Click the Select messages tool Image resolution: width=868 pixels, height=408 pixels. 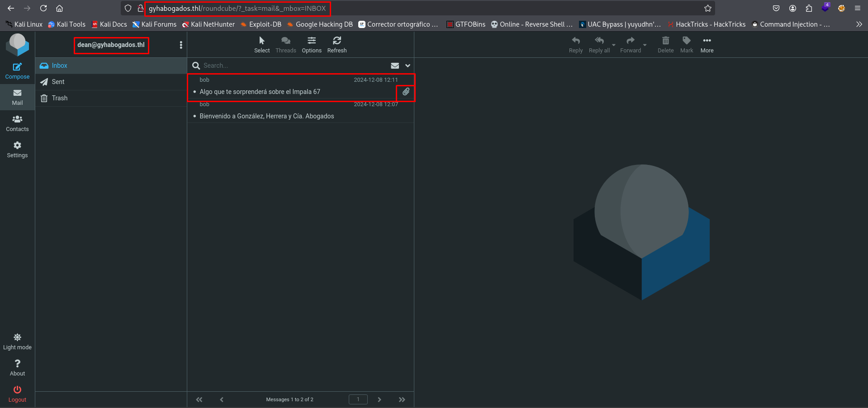point(261,44)
